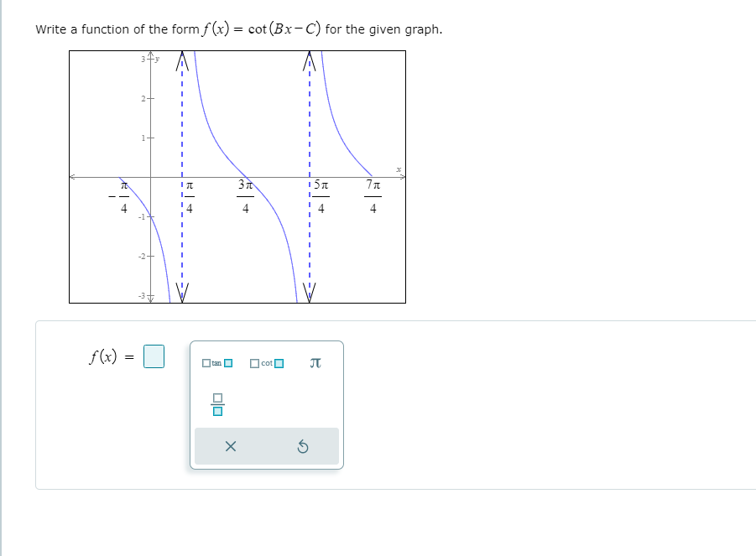Check the box next to tan

(206, 363)
